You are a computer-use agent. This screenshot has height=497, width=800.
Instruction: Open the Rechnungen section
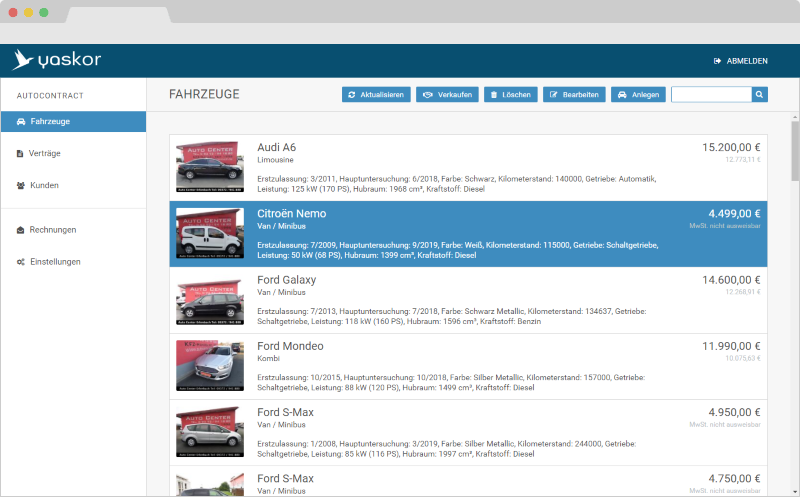(53, 230)
